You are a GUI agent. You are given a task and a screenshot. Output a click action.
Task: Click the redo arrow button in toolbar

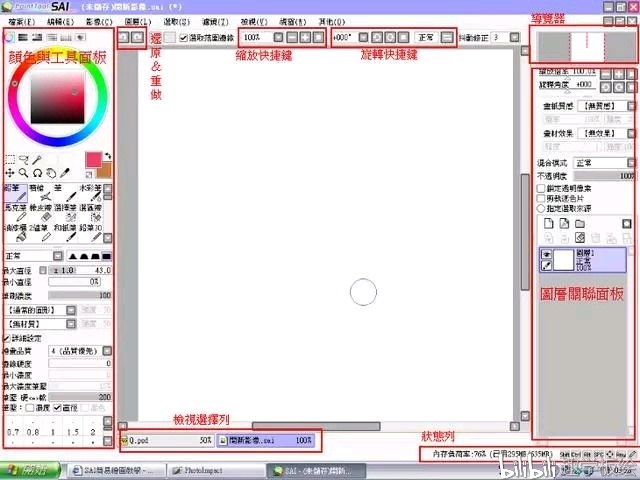click(138, 38)
